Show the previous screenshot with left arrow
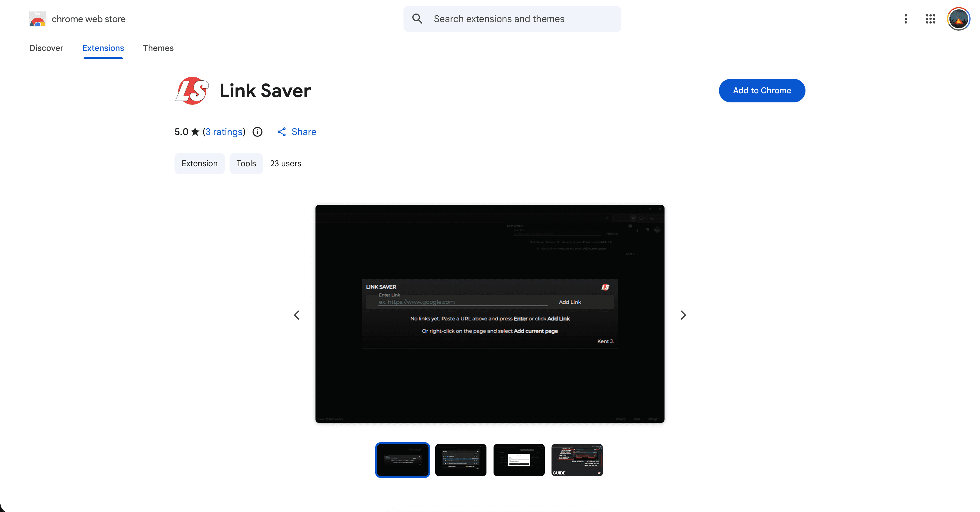Viewport: 980px width, 512px height. (x=297, y=315)
